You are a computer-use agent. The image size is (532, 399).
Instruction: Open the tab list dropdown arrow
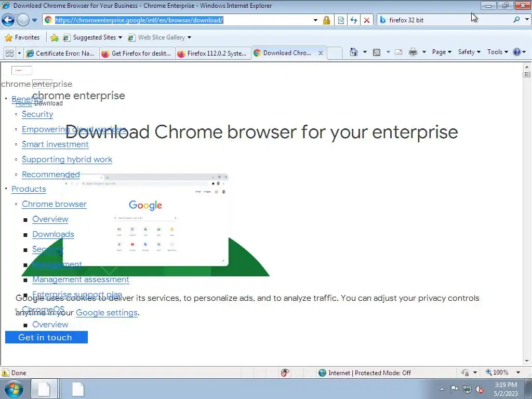tap(19, 54)
